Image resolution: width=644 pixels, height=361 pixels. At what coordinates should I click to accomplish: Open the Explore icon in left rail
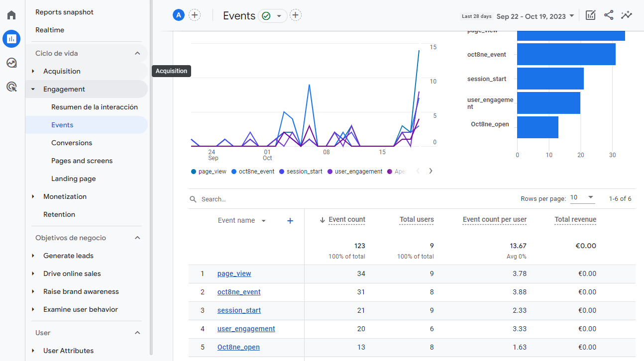point(11,63)
